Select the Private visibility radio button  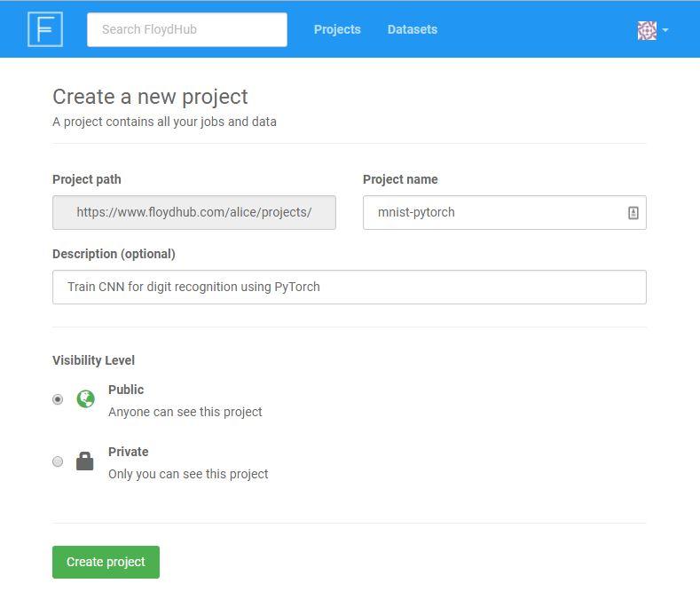[58, 461]
